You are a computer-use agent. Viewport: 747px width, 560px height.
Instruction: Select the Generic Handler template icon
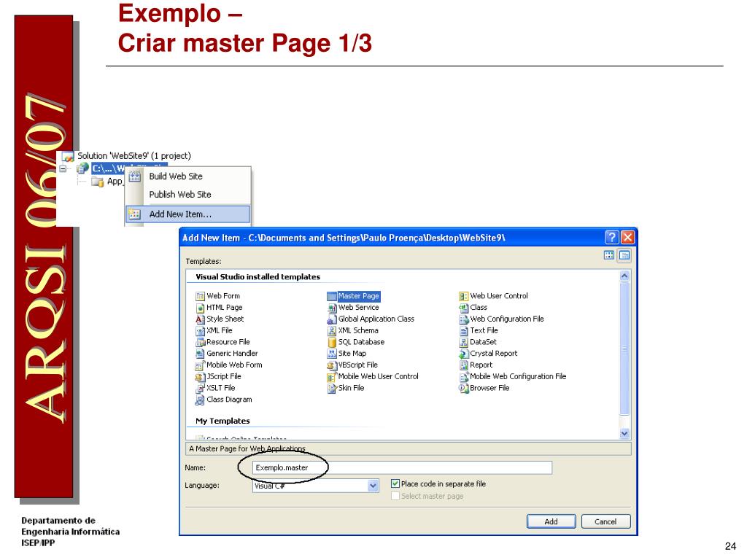click(x=200, y=354)
